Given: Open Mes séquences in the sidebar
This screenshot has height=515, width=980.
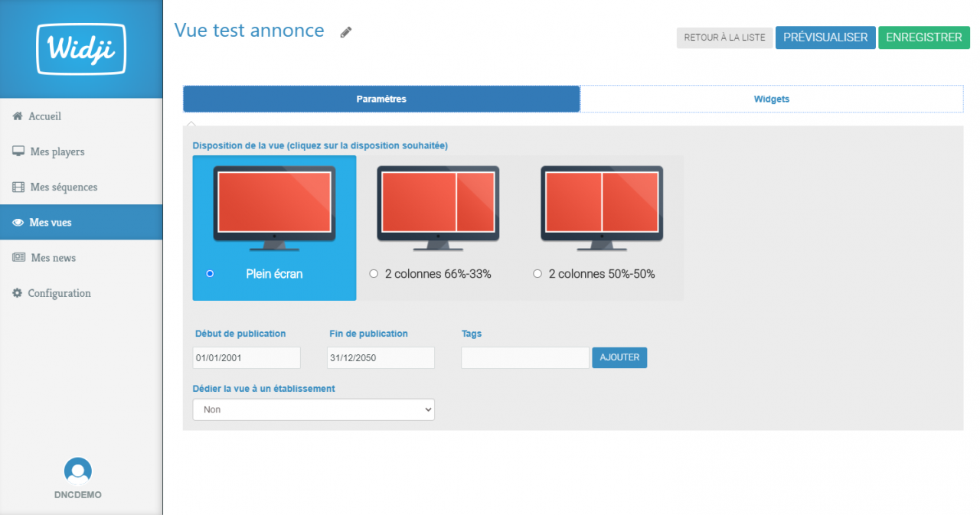Looking at the screenshot, I should click(x=81, y=187).
